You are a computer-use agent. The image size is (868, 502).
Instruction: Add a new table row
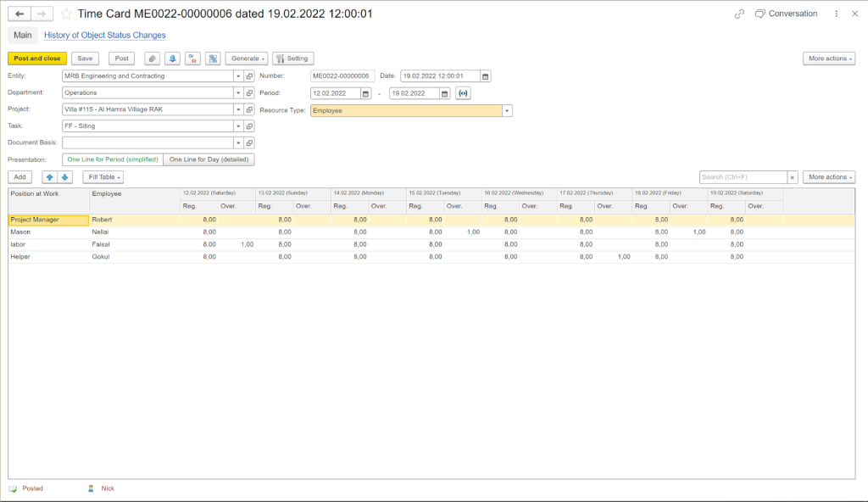tap(20, 177)
